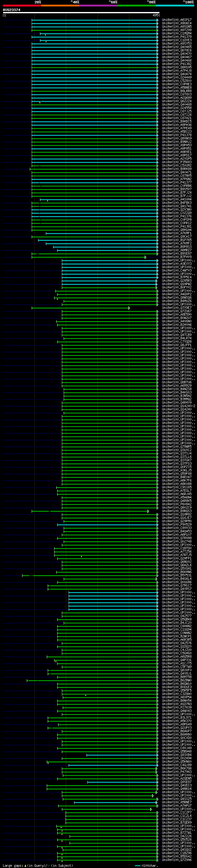
Task: Select hit UniRef100_P90529
Action: 177,524
